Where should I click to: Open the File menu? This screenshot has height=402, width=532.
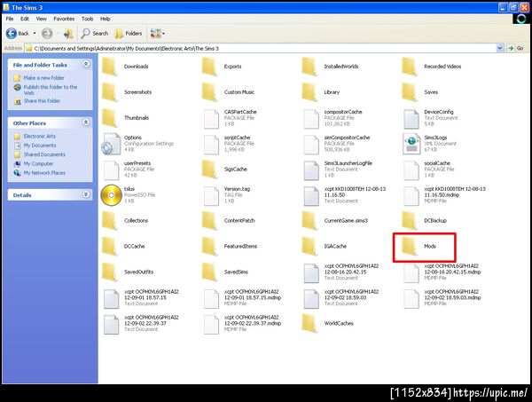[10, 19]
